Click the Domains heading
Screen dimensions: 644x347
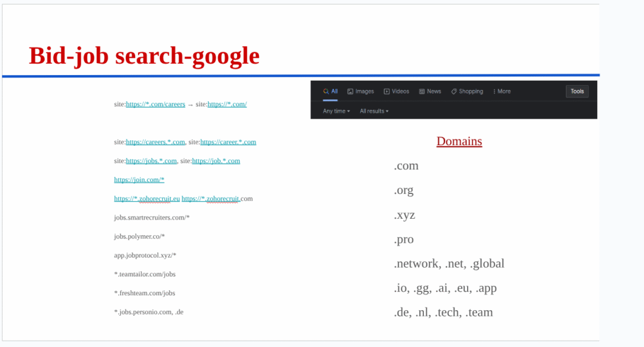(x=459, y=141)
